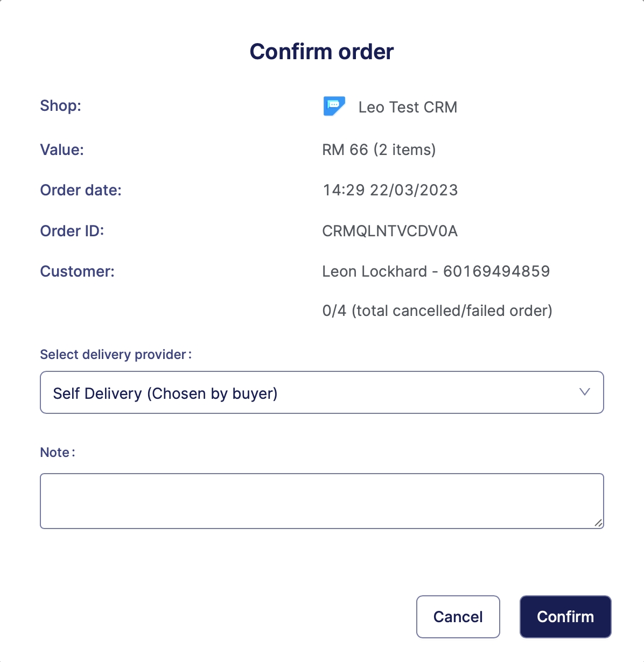The height and width of the screenshot is (662, 644).
Task: Click the Order date: field label
Action: (81, 190)
